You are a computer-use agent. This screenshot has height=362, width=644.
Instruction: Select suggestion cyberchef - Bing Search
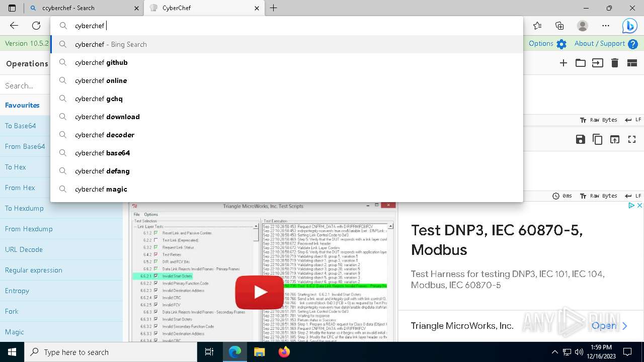tap(287, 44)
